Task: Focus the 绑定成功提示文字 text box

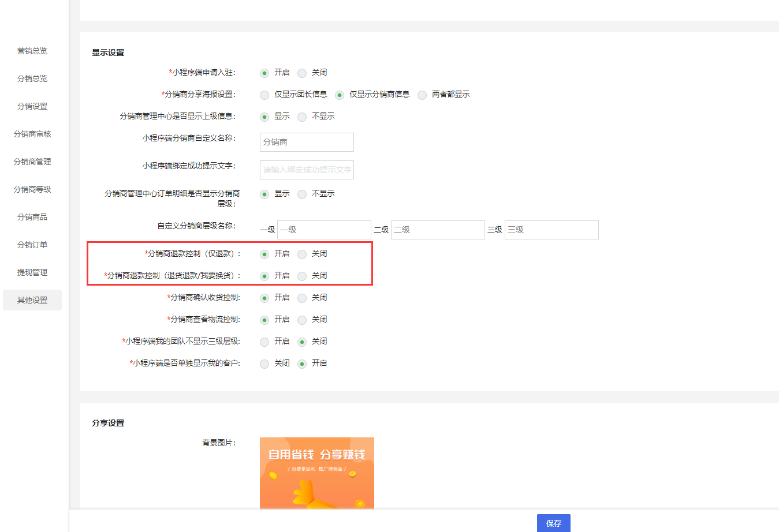Action: 307,170
